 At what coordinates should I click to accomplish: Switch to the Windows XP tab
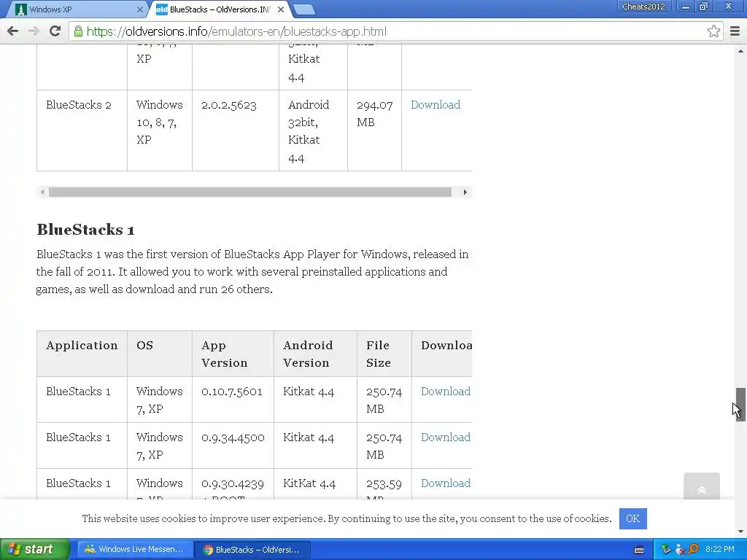click(x=76, y=9)
